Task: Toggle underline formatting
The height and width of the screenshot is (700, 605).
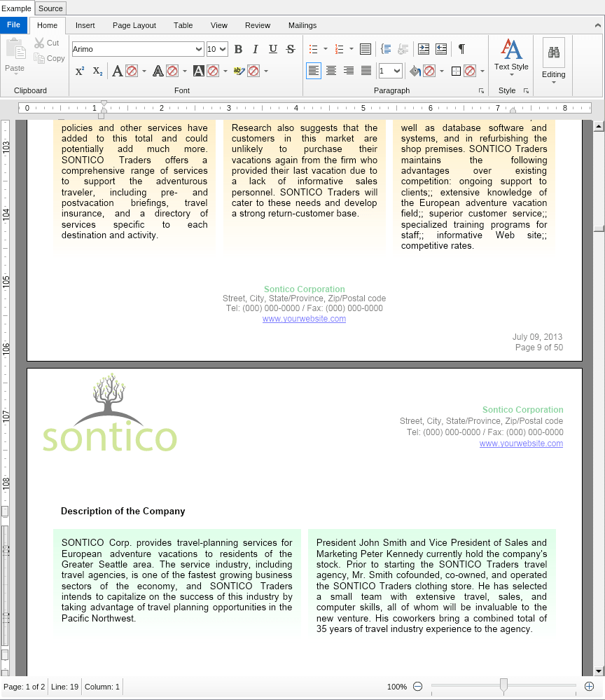Action: pos(273,49)
